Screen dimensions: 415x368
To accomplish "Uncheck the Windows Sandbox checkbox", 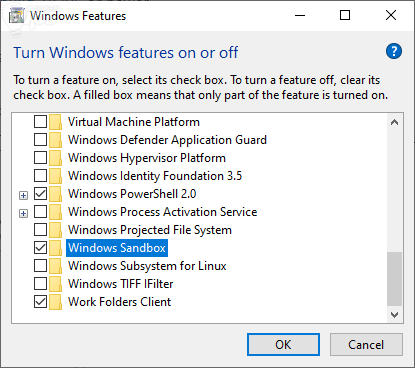I will pyautogui.click(x=40, y=248).
